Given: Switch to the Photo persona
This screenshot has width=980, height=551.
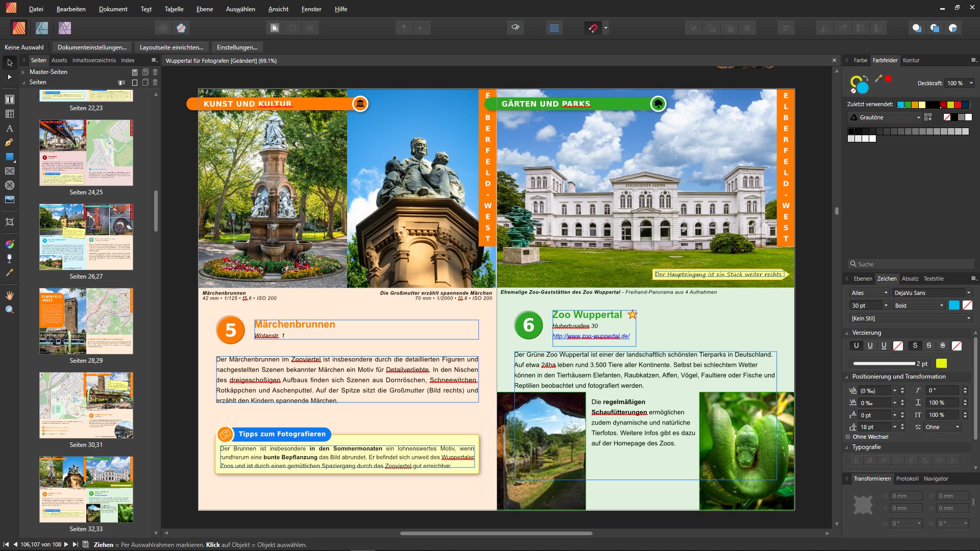Looking at the screenshot, I should tap(65, 28).
